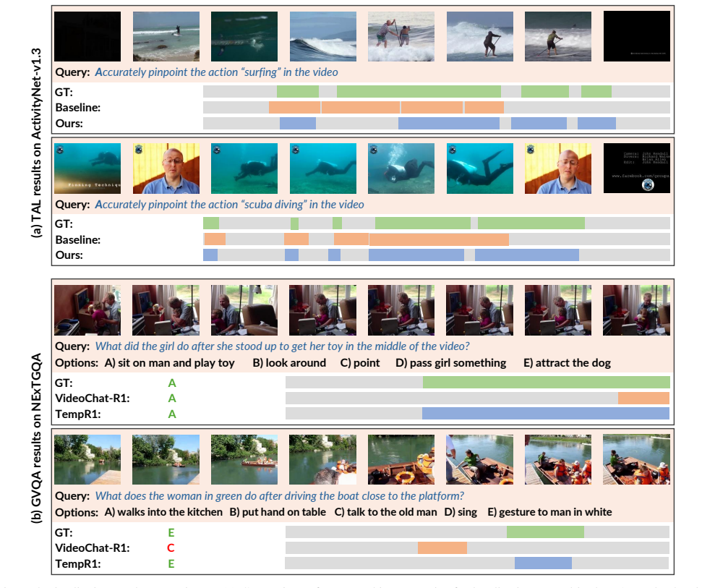
Task: Select the green GT segment for the boat question
Action: tap(545, 532)
